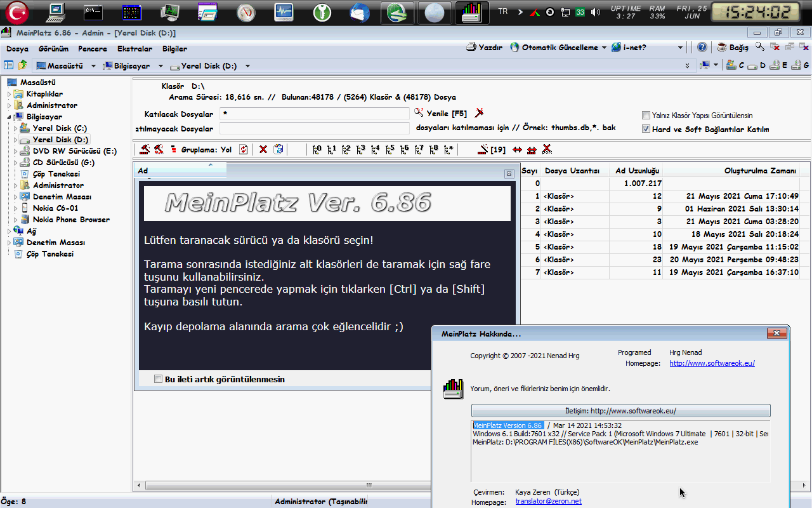Click the up-folder arrow icon
The width and height of the screenshot is (812, 508).
(x=23, y=65)
